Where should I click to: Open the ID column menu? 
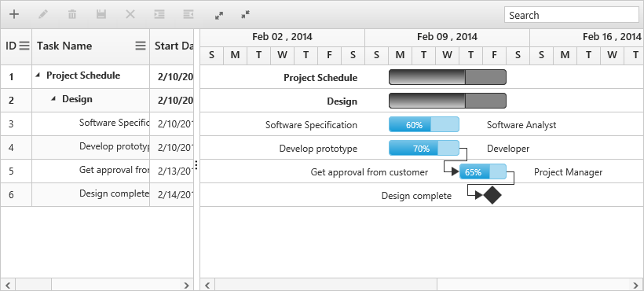point(24,46)
